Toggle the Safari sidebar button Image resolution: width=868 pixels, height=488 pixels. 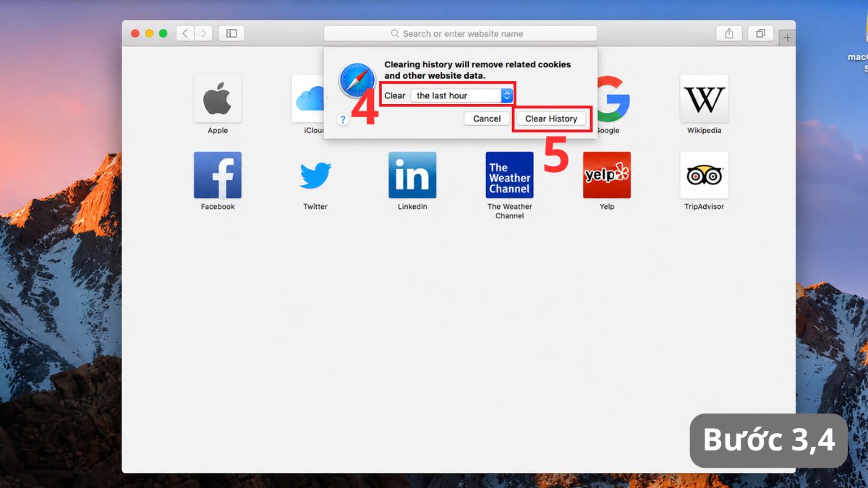[x=231, y=33]
